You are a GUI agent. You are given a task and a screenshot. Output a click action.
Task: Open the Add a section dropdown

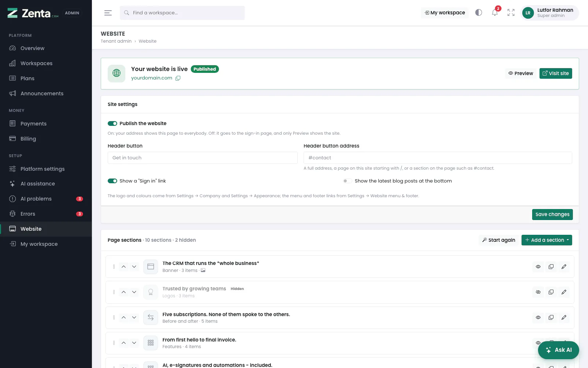pos(547,240)
